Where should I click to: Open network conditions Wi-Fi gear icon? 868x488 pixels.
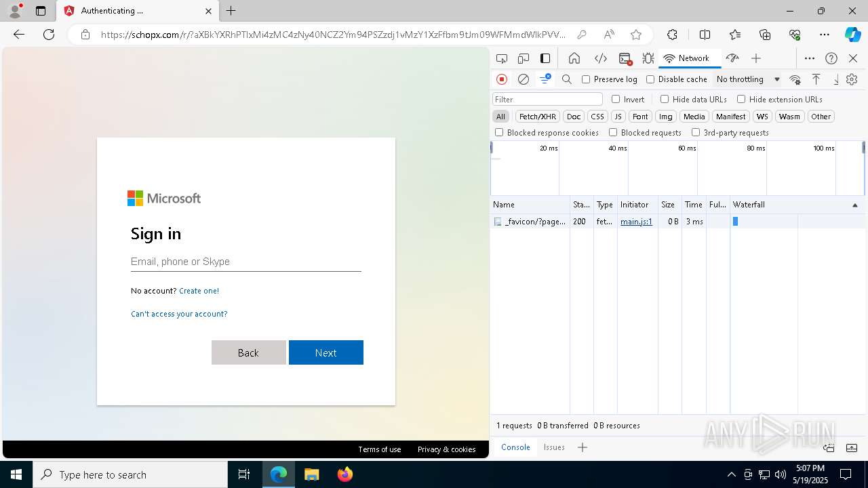(x=795, y=79)
